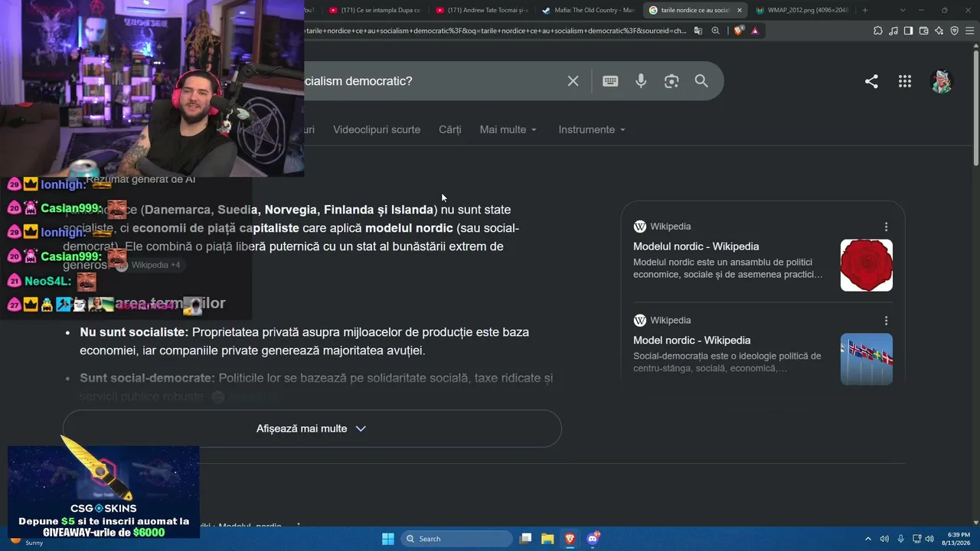Open the Windows Start menu

click(388, 539)
